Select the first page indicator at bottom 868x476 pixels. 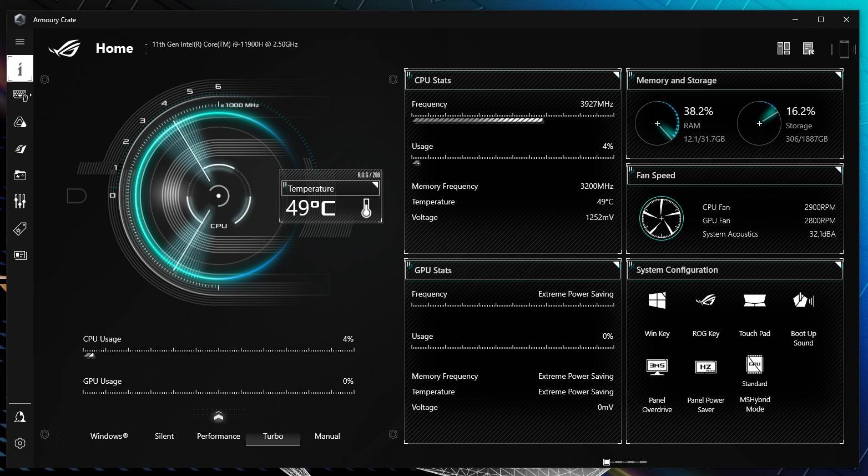(x=607, y=462)
